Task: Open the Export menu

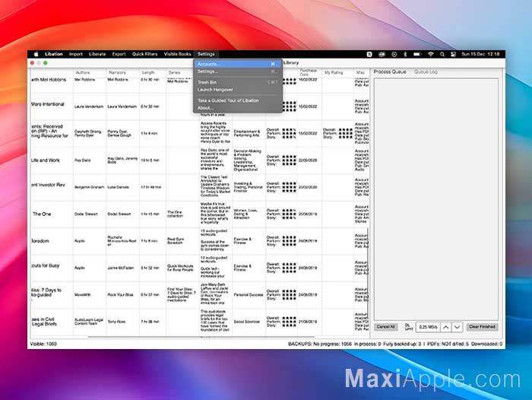Action: pyautogui.click(x=119, y=54)
